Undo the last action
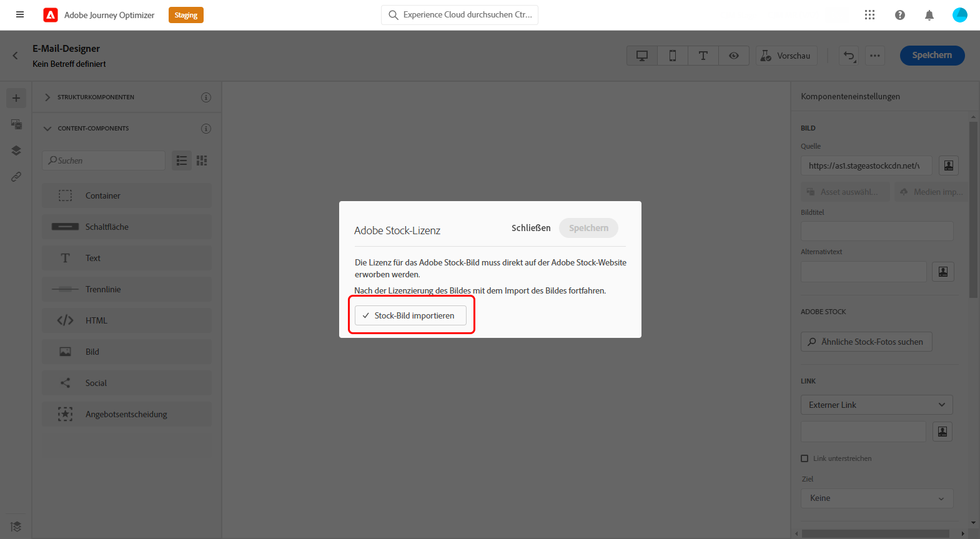The image size is (980, 539). click(849, 56)
